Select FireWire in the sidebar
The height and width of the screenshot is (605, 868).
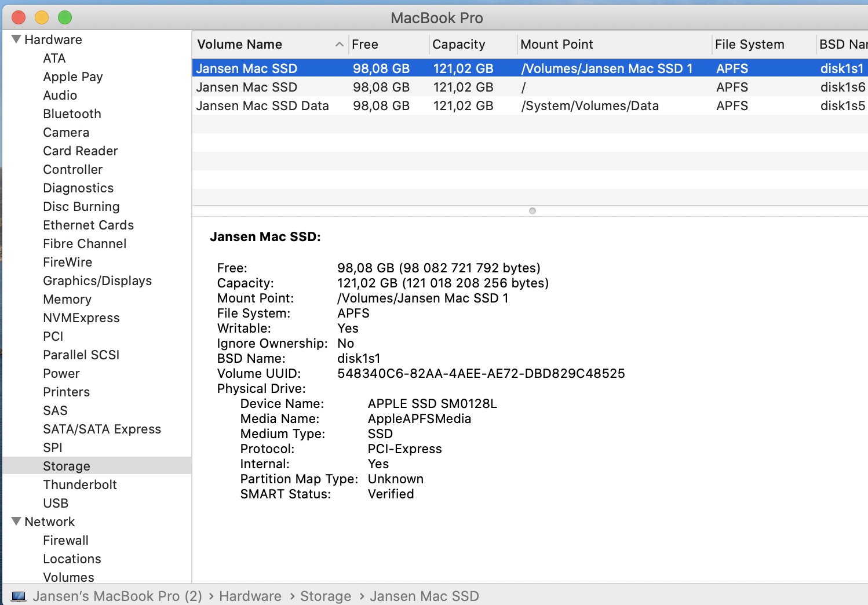68,263
